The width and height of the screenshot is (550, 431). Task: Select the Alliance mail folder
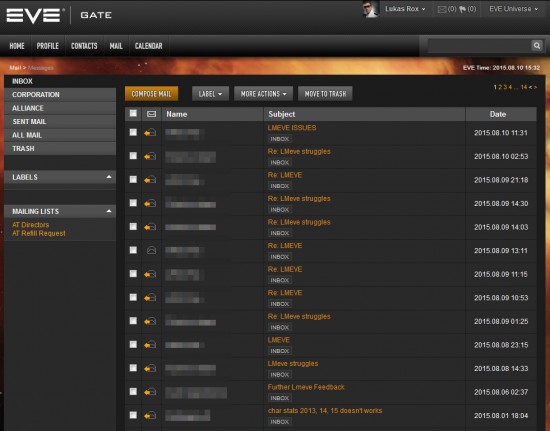tap(60, 108)
